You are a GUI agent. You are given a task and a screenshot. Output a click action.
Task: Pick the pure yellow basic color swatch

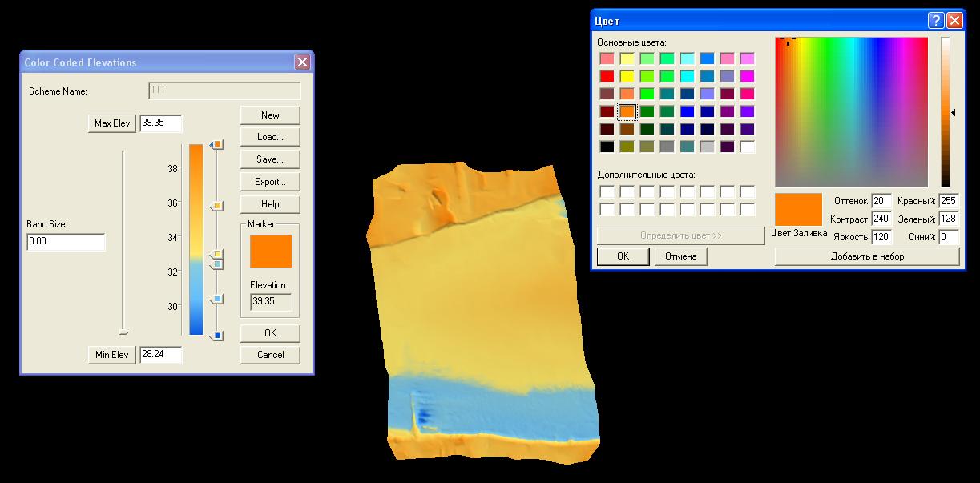(627, 76)
